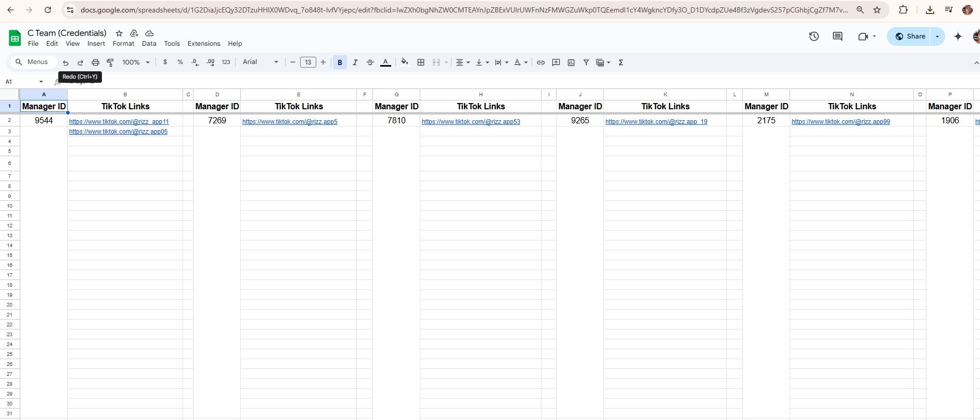This screenshot has height=420, width=980.
Task: Click the Undo icon in toolbar
Action: tap(66, 62)
